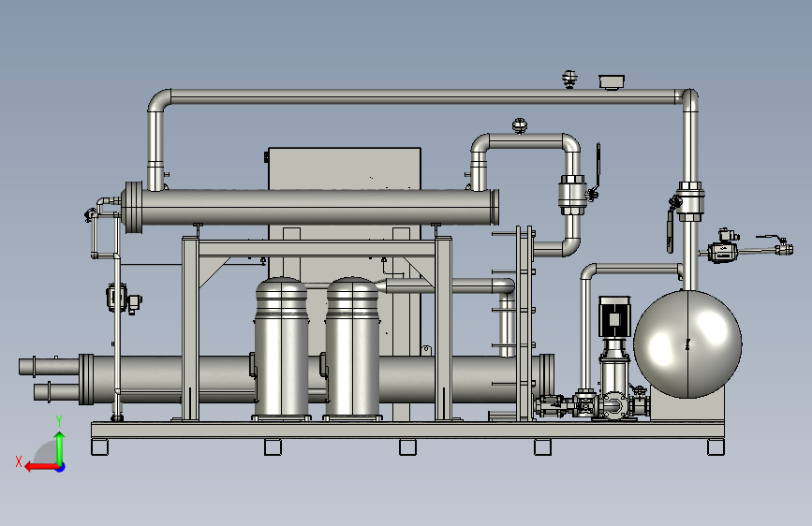The height and width of the screenshot is (526, 812).
Task: Click the red X axis arrow of triad
Action: click(41, 467)
